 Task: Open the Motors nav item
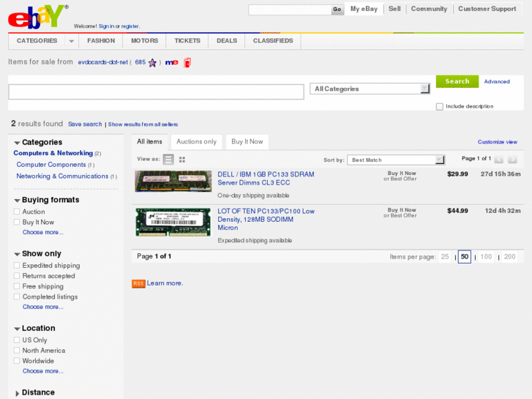pyautogui.click(x=145, y=41)
